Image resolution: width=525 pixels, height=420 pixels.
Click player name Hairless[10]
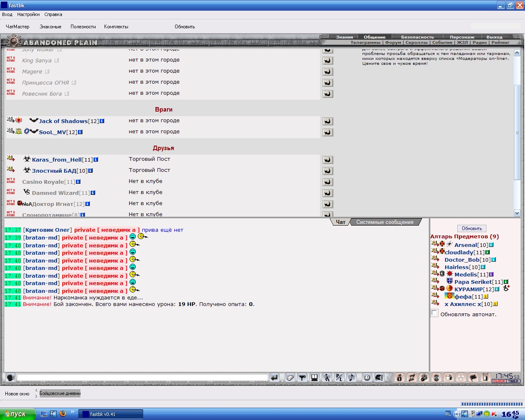tap(462, 267)
